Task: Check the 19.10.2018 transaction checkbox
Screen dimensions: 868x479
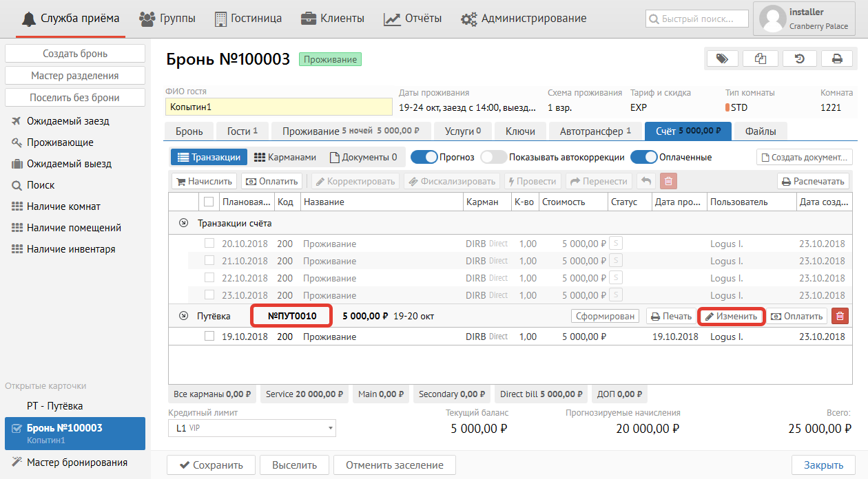Action: pos(209,337)
